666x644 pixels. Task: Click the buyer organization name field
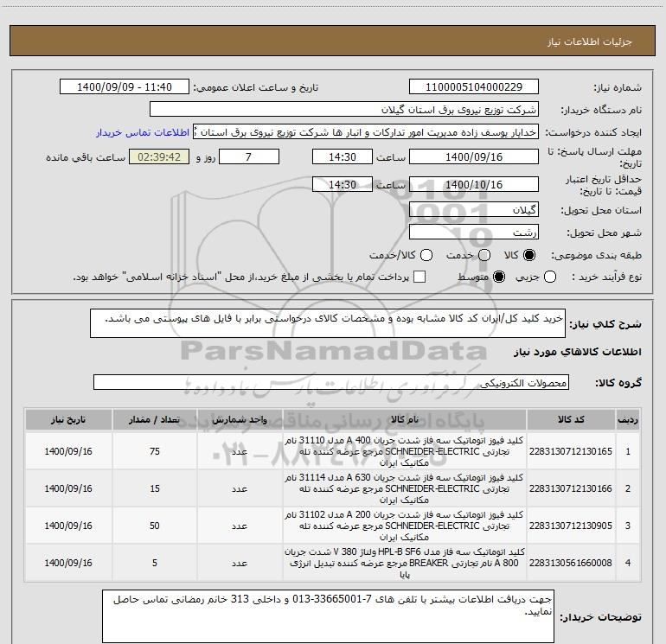344,110
